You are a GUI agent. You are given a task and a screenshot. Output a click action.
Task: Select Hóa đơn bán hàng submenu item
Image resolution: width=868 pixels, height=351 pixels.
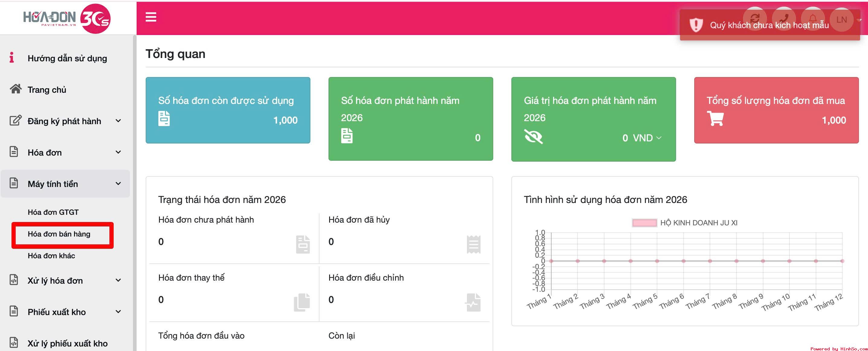pos(59,234)
